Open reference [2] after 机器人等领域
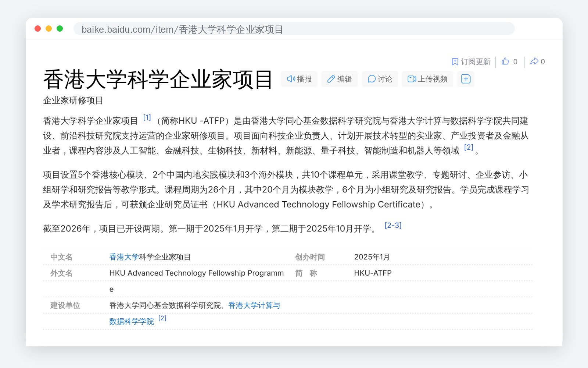Image resolution: width=588 pixels, height=368 pixels. click(x=469, y=147)
